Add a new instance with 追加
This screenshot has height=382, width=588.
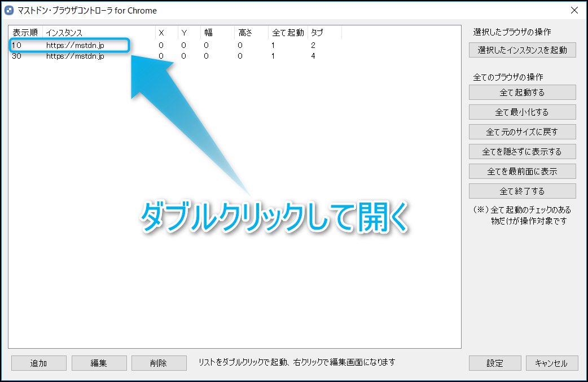click(38, 363)
